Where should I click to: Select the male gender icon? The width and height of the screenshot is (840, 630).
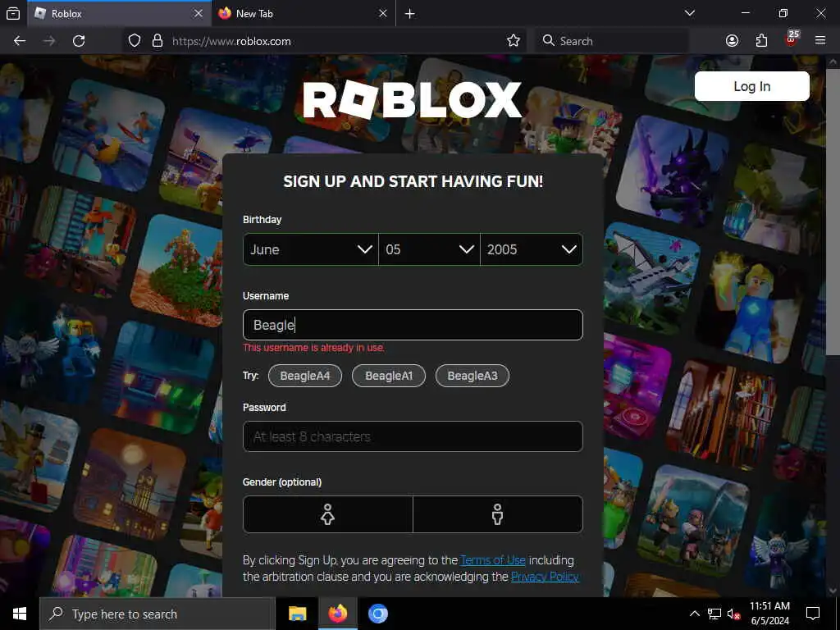coord(498,514)
